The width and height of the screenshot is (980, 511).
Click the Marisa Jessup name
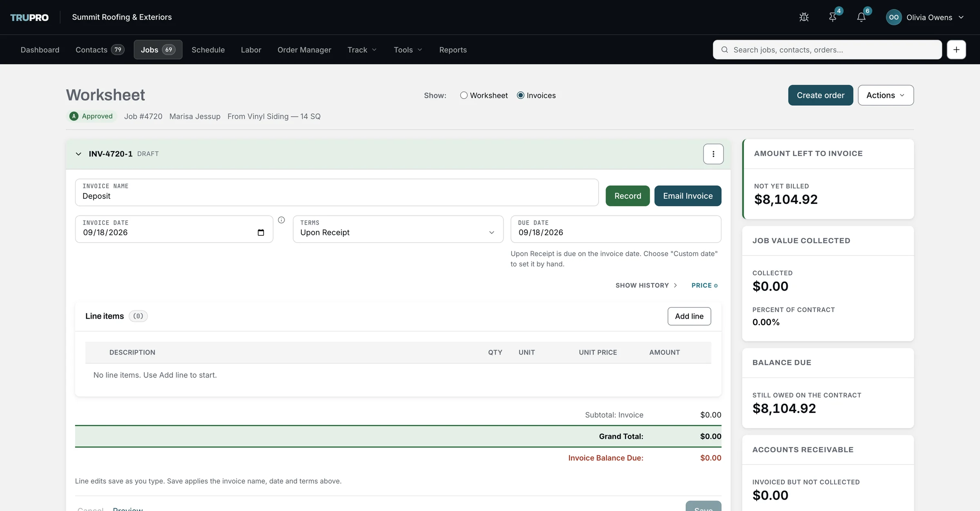click(x=195, y=116)
